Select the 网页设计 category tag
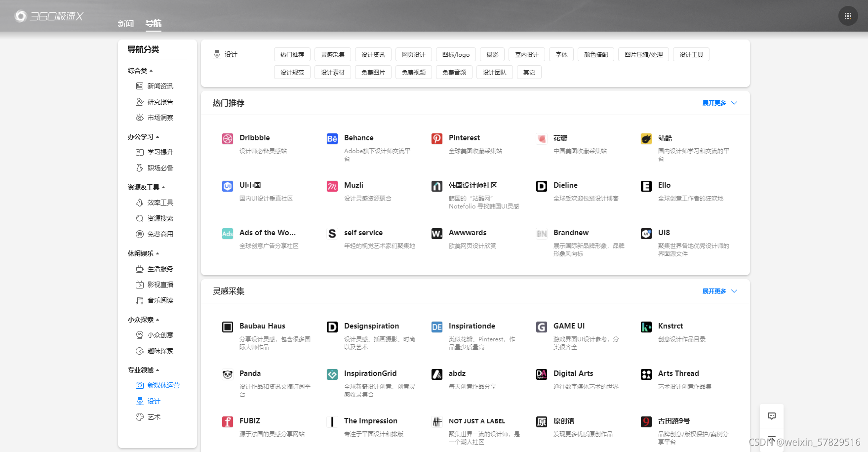This screenshot has width=868, height=452. (x=414, y=55)
